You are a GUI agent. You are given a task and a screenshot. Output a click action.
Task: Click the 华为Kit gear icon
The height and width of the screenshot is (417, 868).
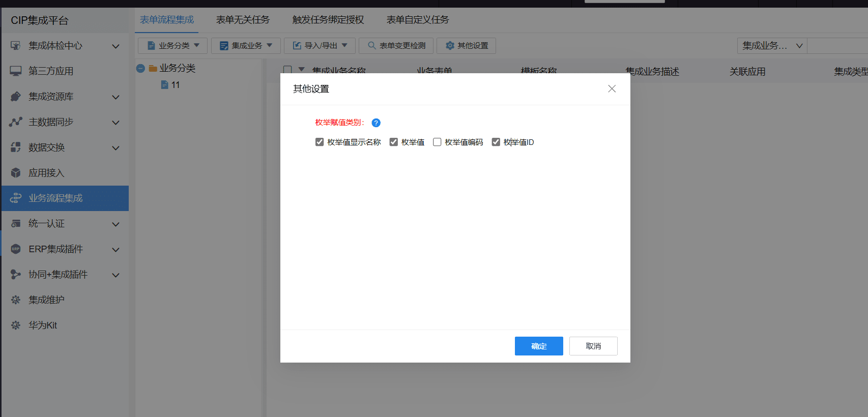point(16,325)
